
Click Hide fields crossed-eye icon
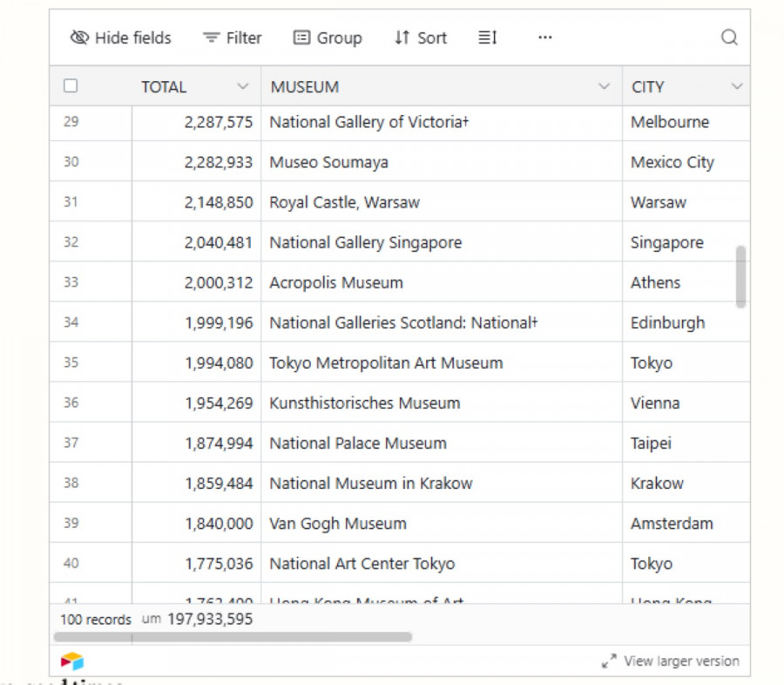pos(79,37)
